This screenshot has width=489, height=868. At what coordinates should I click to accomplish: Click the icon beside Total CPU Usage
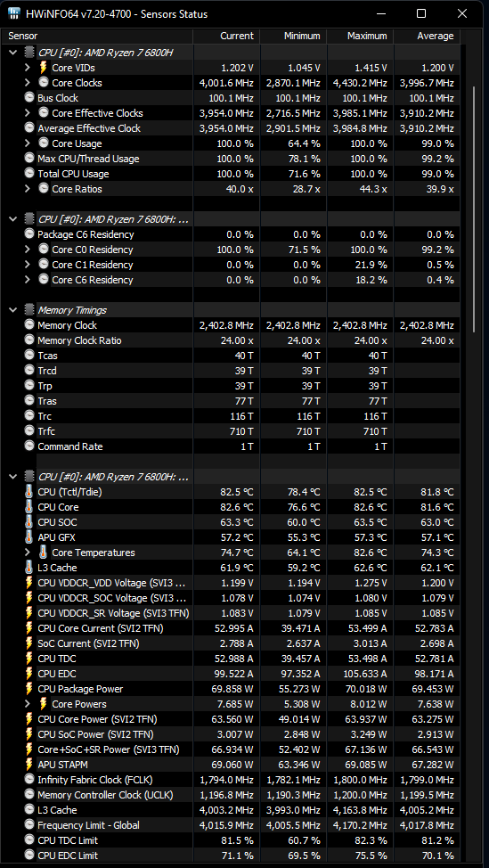pos(29,173)
